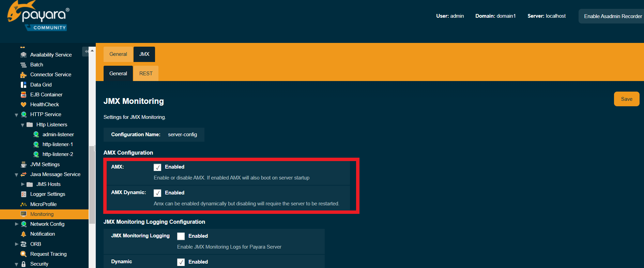Expand the Network Config tree node
This screenshot has height=268, width=644.
(x=16, y=224)
